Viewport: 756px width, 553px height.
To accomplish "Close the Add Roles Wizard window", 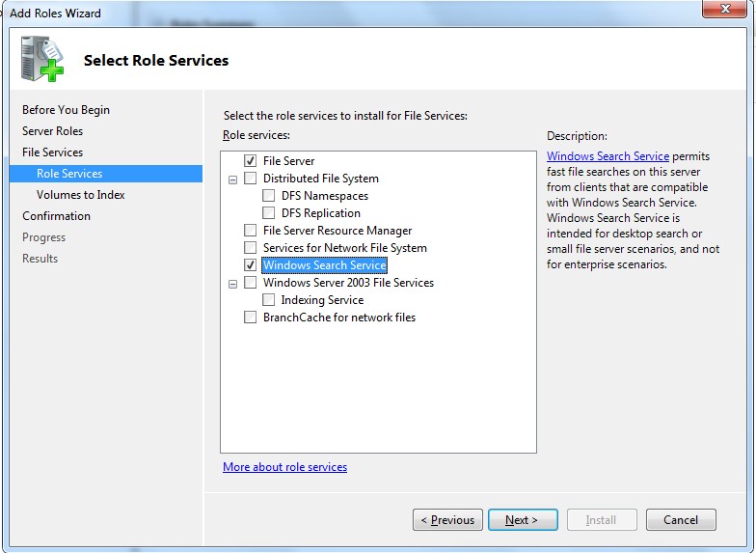I will (725, 8).
